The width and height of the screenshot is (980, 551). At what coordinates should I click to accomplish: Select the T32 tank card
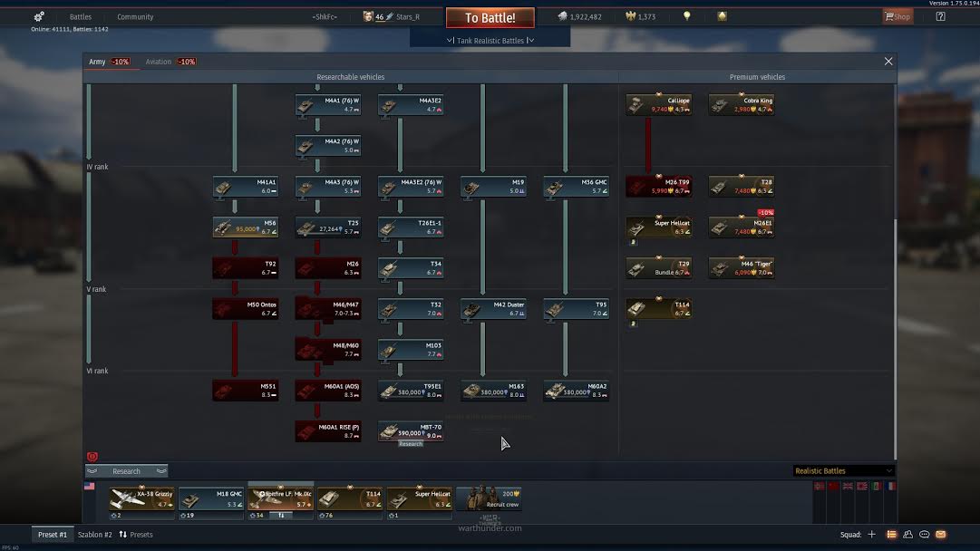pyautogui.click(x=411, y=309)
